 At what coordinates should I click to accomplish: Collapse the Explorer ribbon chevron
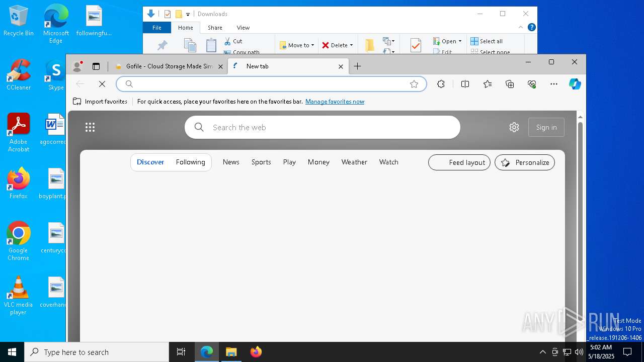[521, 27]
